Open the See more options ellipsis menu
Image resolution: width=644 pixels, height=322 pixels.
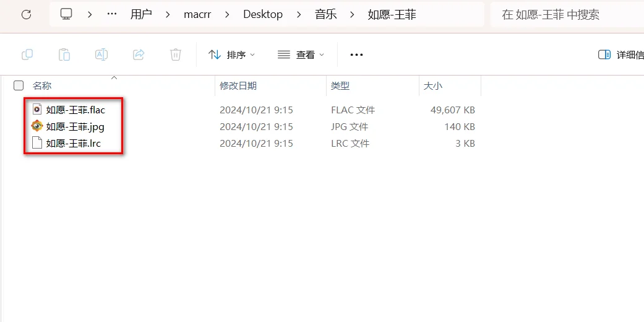coord(356,54)
